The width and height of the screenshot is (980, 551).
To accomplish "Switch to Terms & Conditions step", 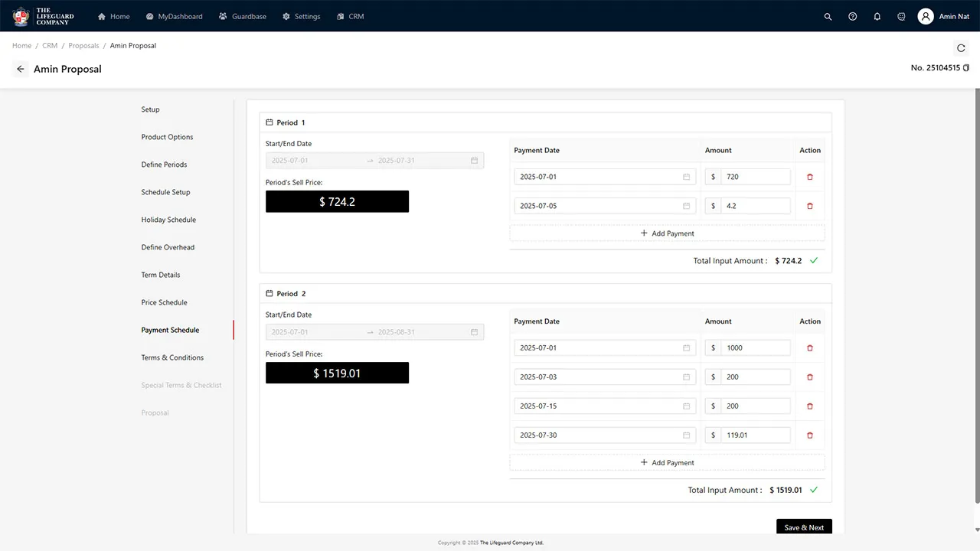I will pyautogui.click(x=172, y=357).
